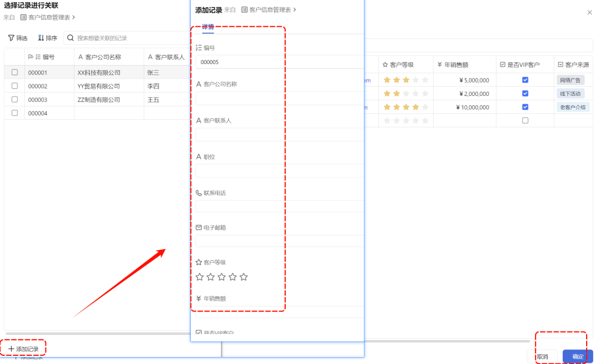Click the ¥2,000,000 sales cell
Viewport: 596px width, 364px height.
point(464,94)
